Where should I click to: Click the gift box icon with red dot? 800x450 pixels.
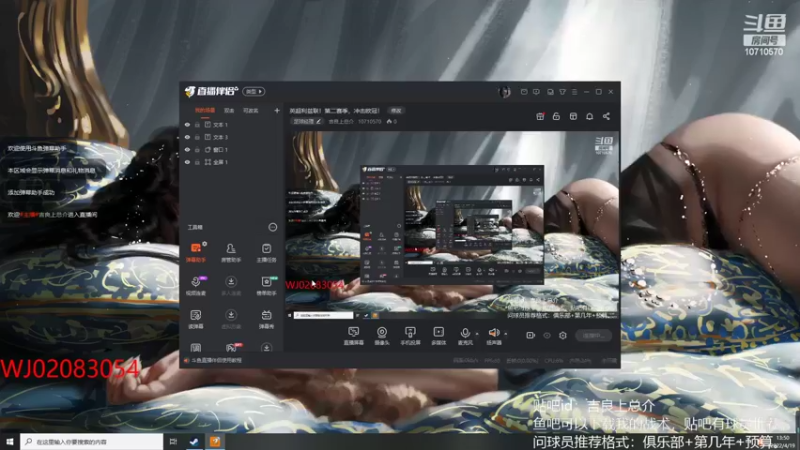click(540, 116)
